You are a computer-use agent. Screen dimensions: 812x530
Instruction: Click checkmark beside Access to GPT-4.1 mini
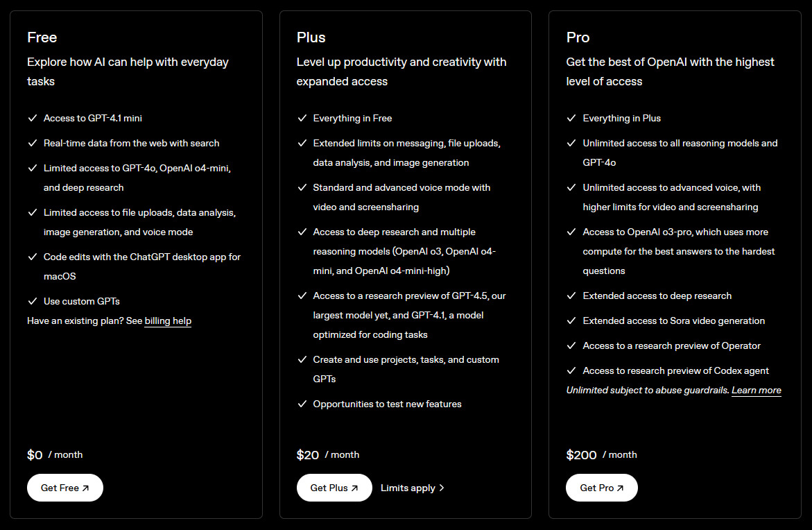pyautogui.click(x=33, y=119)
